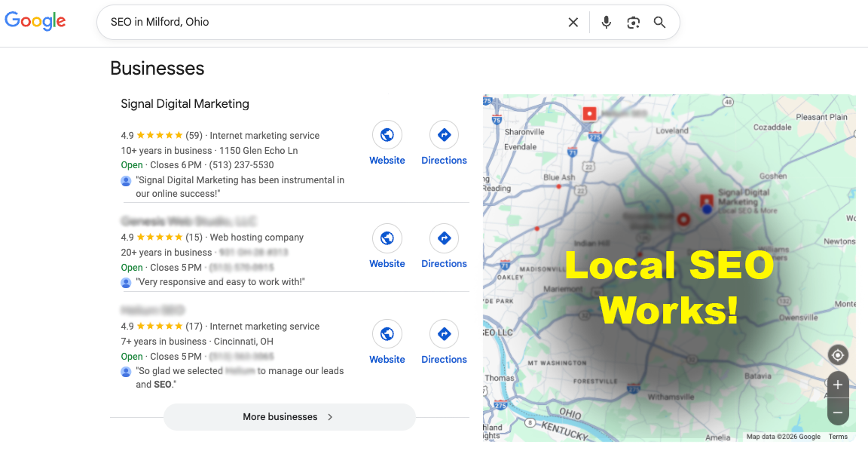The image size is (868, 451).
Task: Get directions to Cincinnati internet marketing service
Action: pyautogui.click(x=444, y=334)
